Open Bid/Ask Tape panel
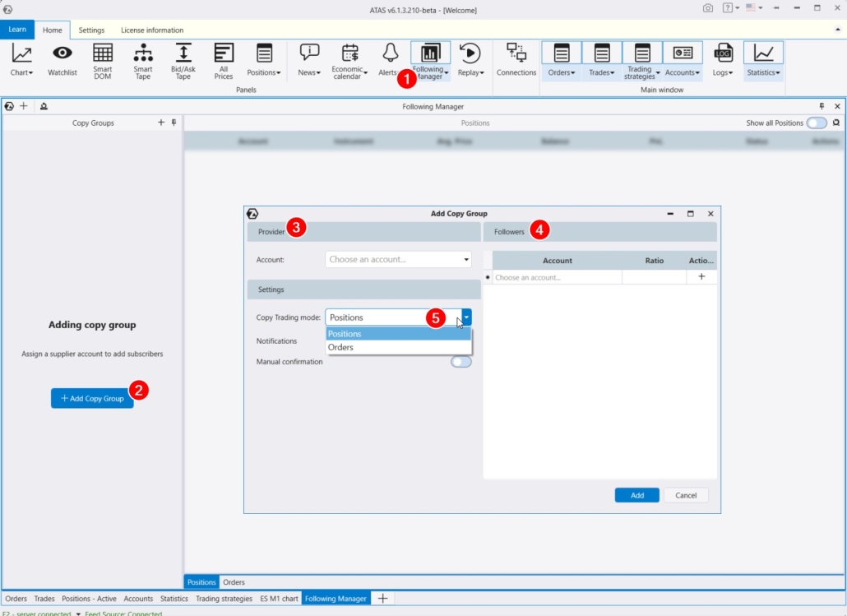This screenshot has height=616, width=847. pyautogui.click(x=183, y=60)
